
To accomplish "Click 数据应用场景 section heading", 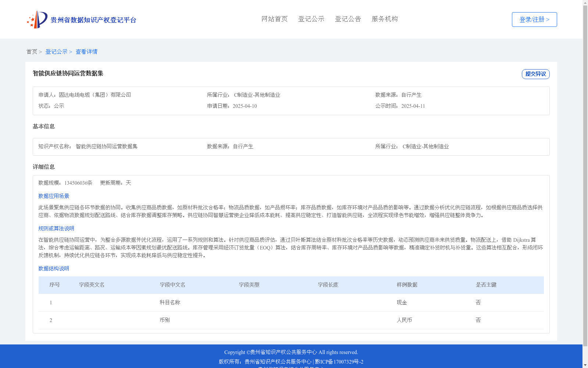I will click(54, 196).
